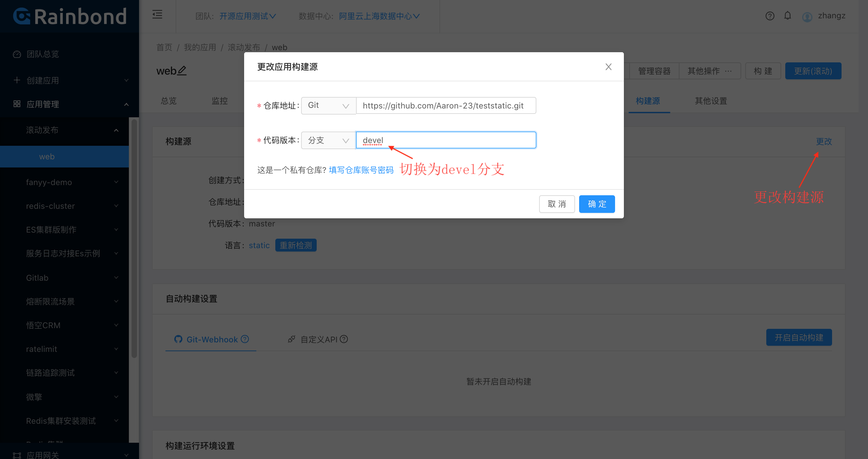Click the team overview dashboard icon

[x=17, y=54]
